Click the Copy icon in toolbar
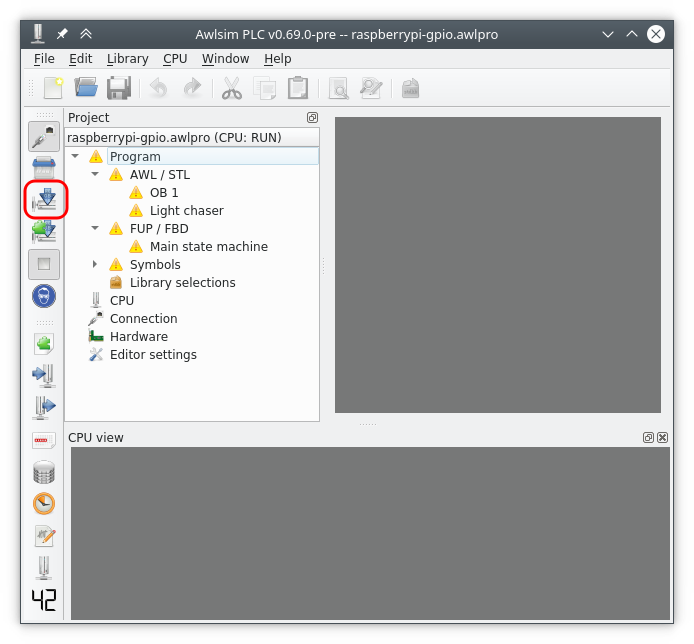 (x=265, y=88)
